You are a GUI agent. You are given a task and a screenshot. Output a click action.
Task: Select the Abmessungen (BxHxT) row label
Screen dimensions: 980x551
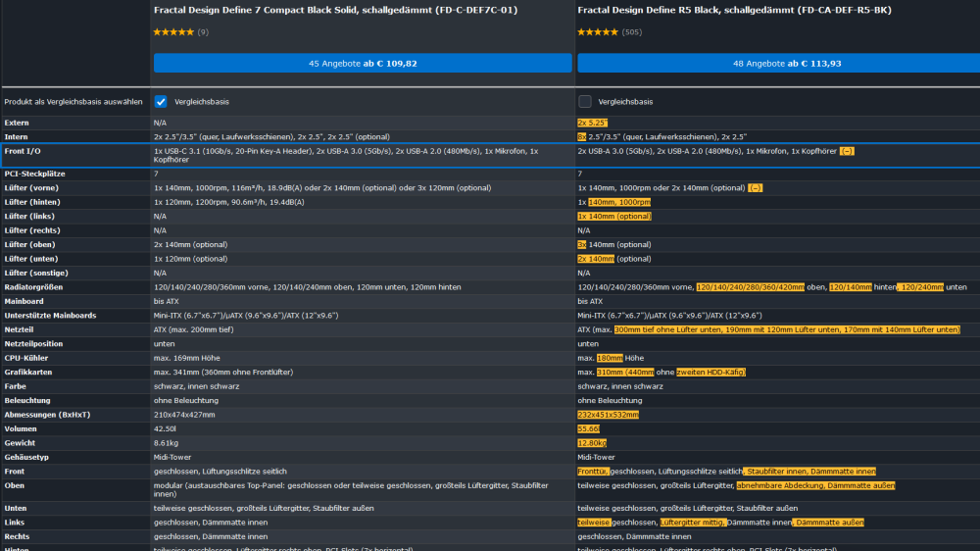tap(47, 415)
